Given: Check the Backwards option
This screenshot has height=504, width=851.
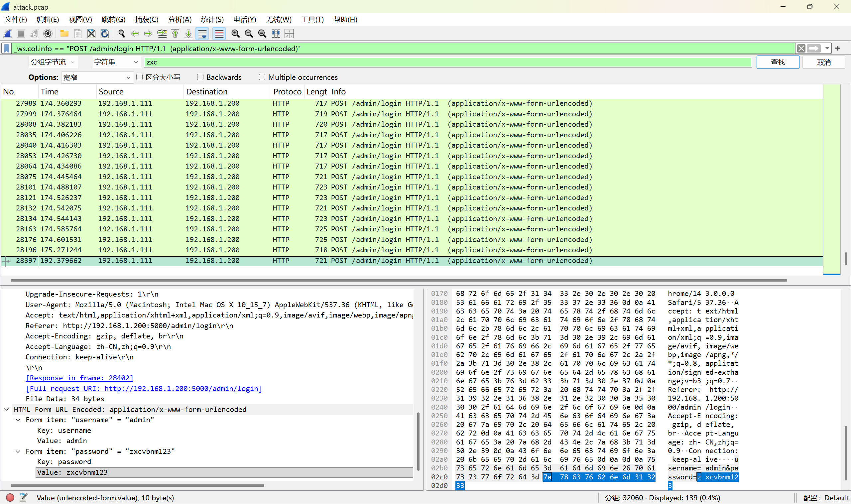Looking at the screenshot, I should coord(200,77).
